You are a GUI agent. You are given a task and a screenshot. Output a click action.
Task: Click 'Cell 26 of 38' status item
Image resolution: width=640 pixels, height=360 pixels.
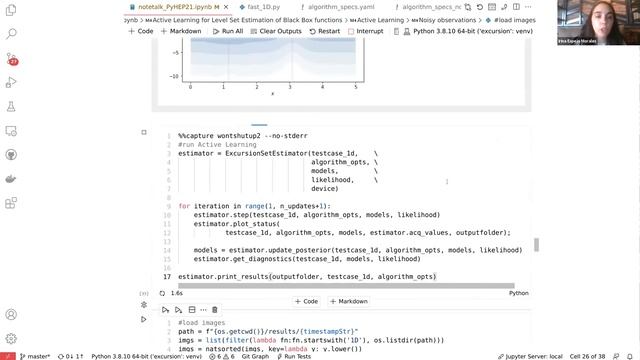point(587,356)
